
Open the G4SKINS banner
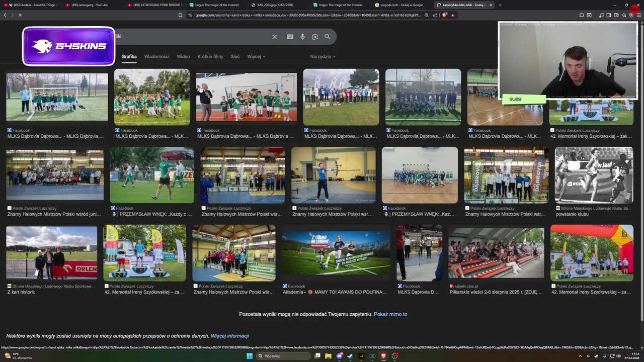68,46
